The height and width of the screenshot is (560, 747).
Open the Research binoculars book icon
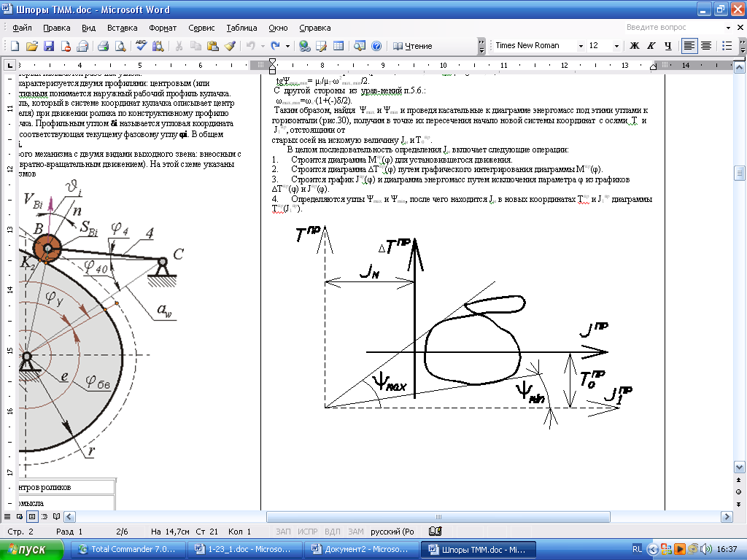[158, 46]
